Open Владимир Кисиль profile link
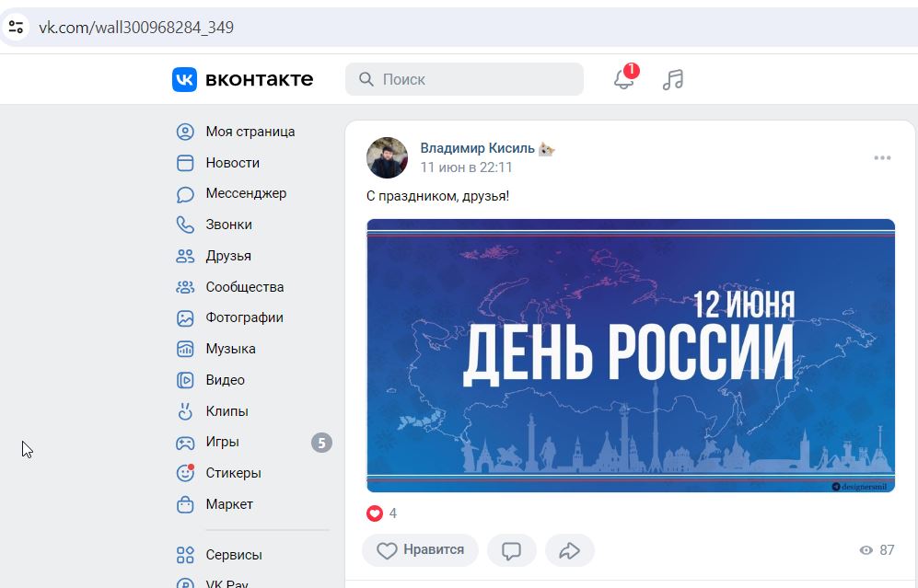The width and height of the screenshot is (918, 588). [478, 148]
